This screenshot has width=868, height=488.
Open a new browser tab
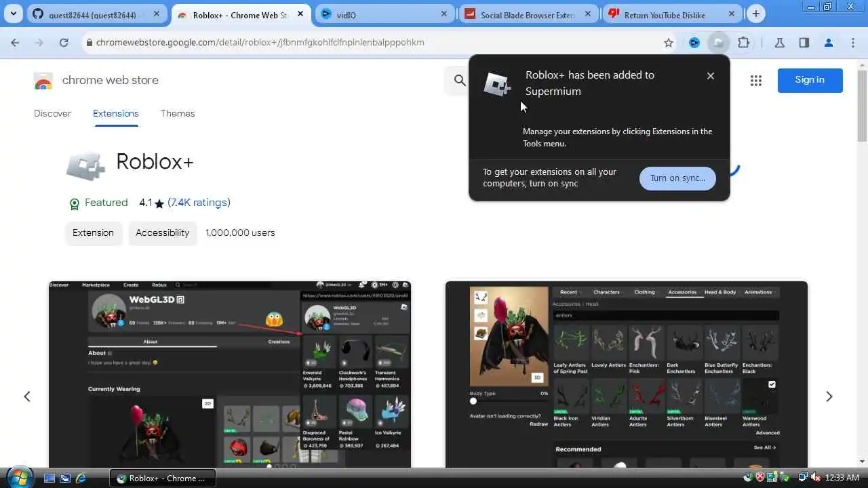(x=755, y=14)
